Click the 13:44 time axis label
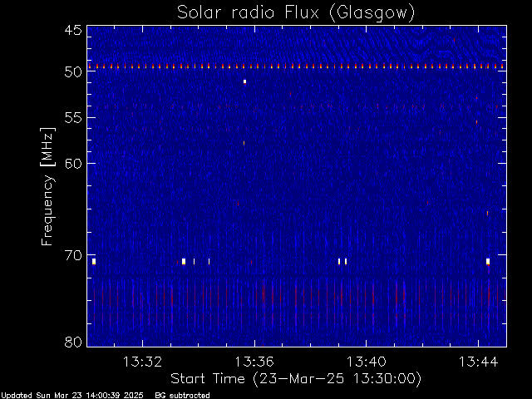 click(479, 362)
